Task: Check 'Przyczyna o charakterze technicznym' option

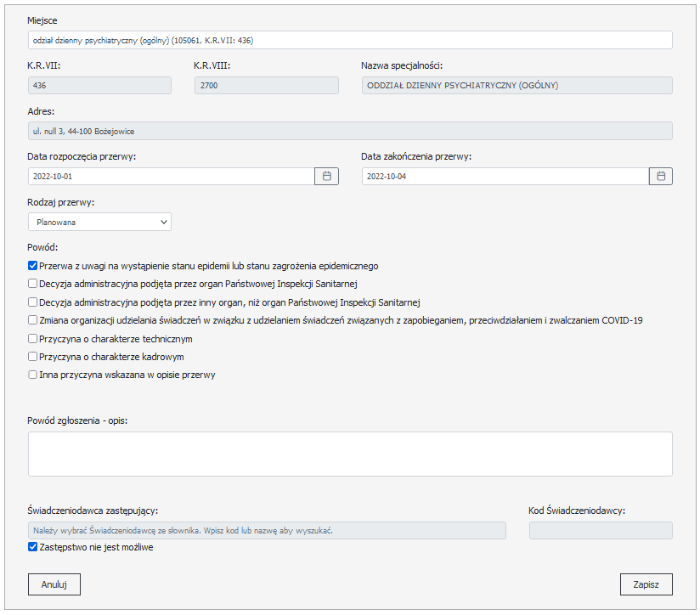Action: [33, 338]
